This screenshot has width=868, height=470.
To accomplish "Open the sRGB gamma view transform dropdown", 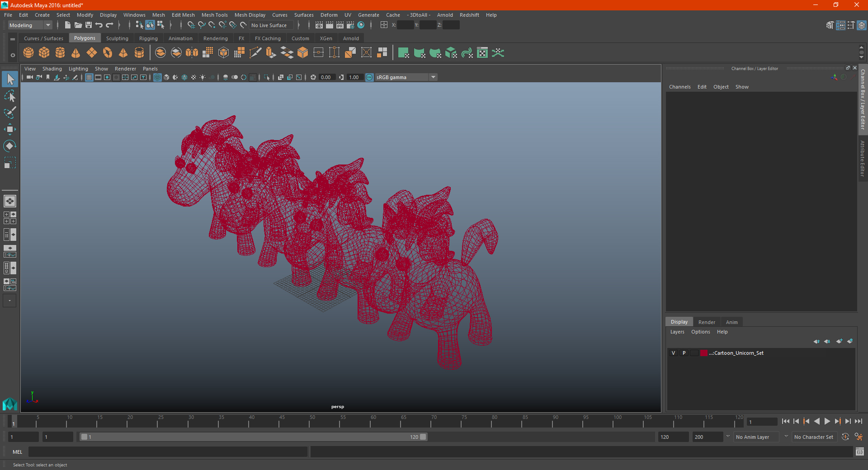I will pos(406,77).
